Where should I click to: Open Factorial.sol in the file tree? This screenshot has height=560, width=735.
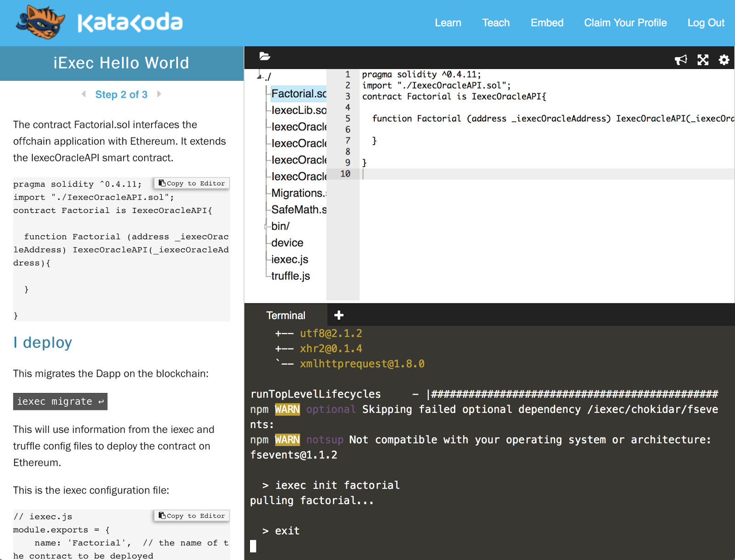tap(299, 94)
